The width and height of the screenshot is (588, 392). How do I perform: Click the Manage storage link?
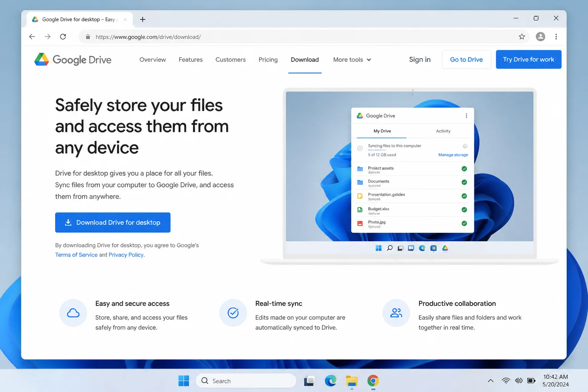(453, 155)
